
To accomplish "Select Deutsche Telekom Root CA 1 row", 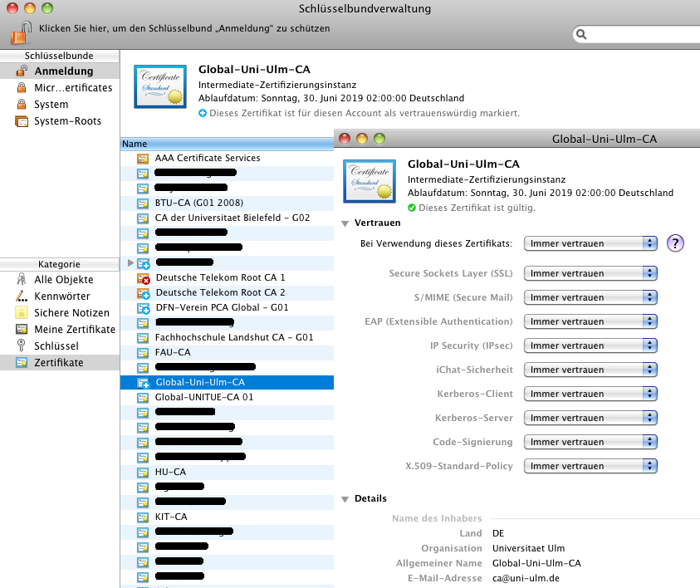I will click(x=227, y=277).
